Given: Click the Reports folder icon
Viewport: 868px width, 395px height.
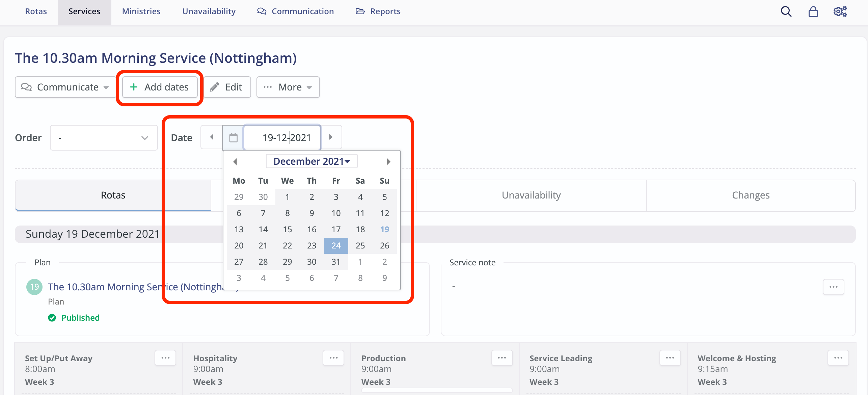Looking at the screenshot, I should (x=360, y=11).
